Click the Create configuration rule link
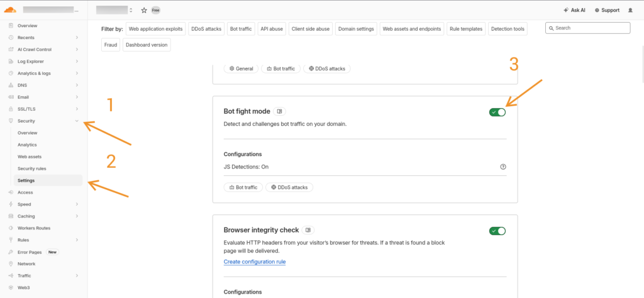This screenshot has height=298, width=644. (x=255, y=262)
